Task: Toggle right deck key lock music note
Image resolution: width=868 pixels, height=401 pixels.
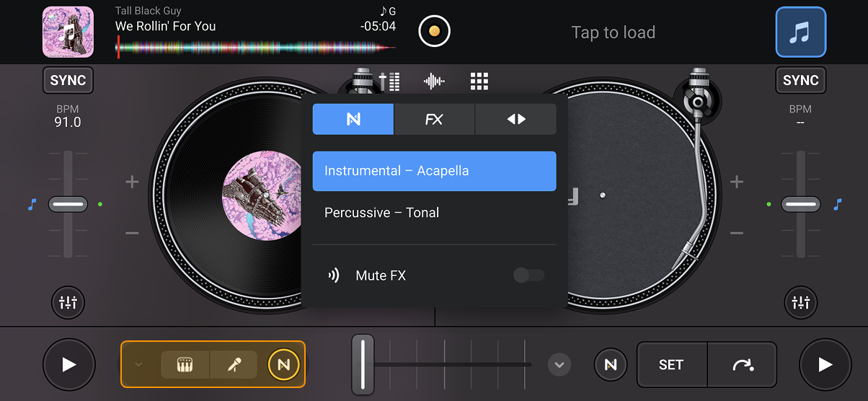Action: pos(837,205)
